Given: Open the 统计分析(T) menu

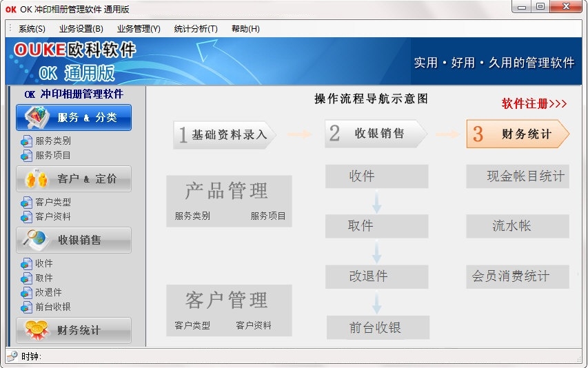Looking at the screenshot, I should 196,29.
